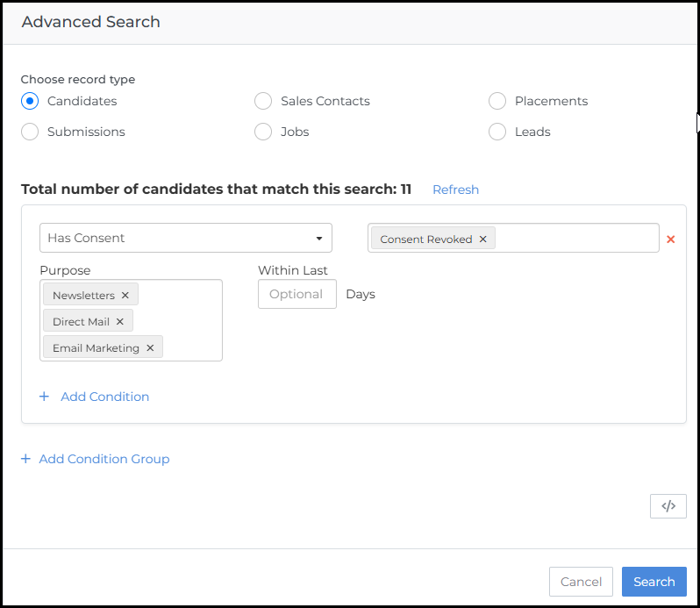
Task: Select the Sales Contacts record type
Action: point(263,101)
